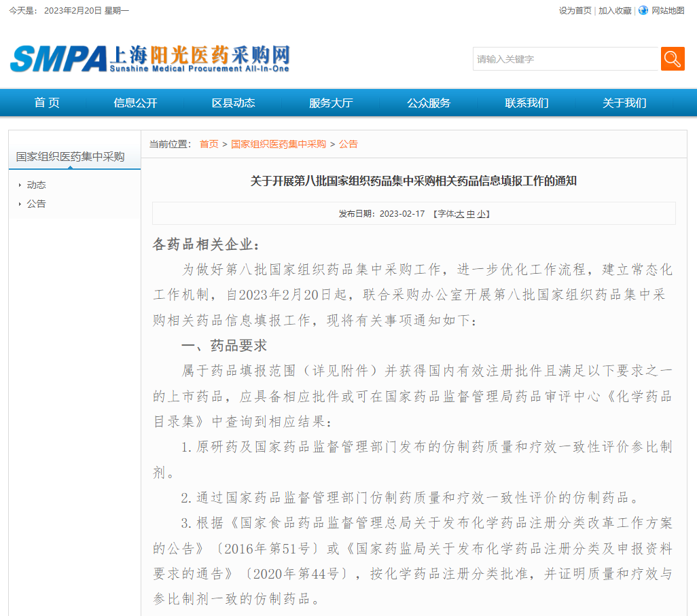Click the paragraph starting 3.根据《国家食品药品监督管理总局
The image size is (697, 616).
412,561
